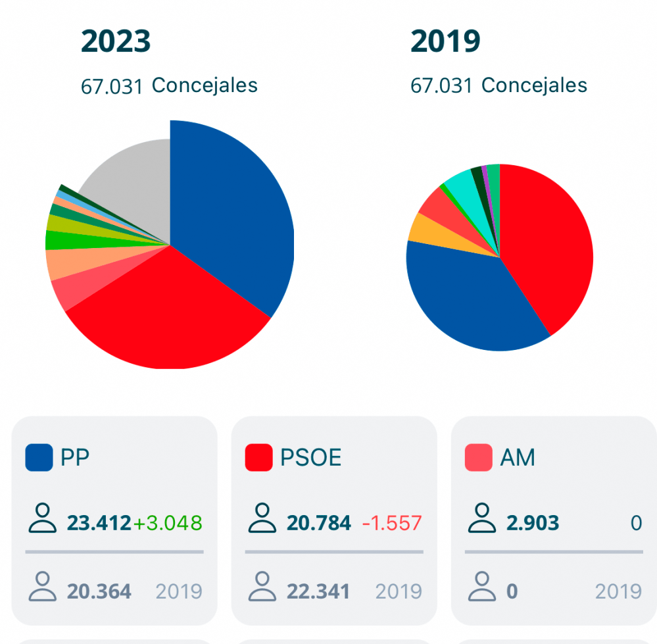Screen dimensions: 657x644
Task: Click the person icon beside 2.903
Action: click(x=483, y=519)
